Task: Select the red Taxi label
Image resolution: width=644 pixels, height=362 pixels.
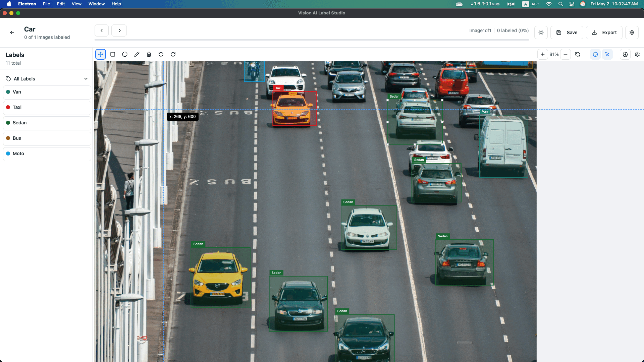Action: (47, 107)
